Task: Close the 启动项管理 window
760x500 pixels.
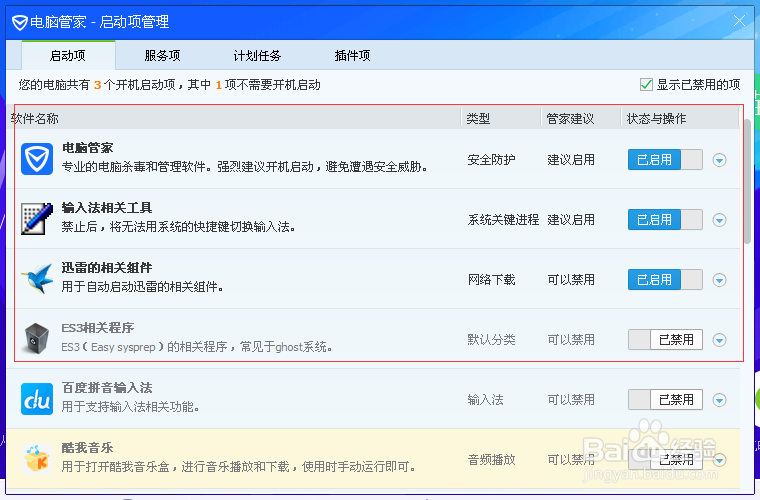Action: 739,21
